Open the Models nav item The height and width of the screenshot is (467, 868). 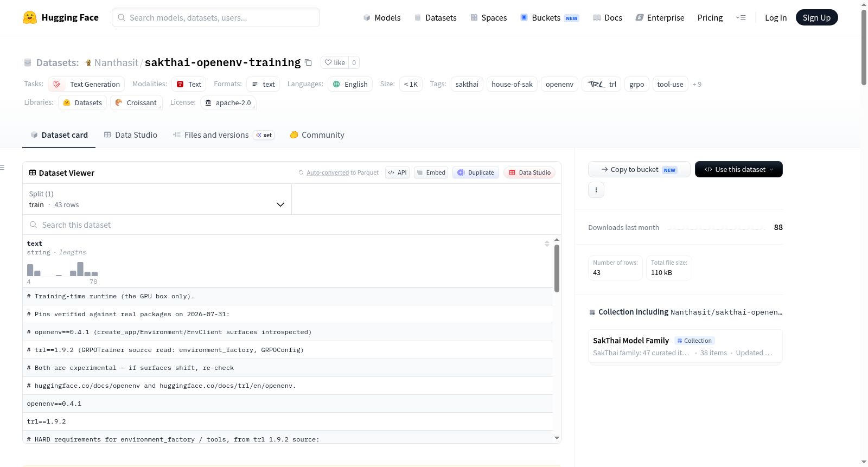point(382,18)
